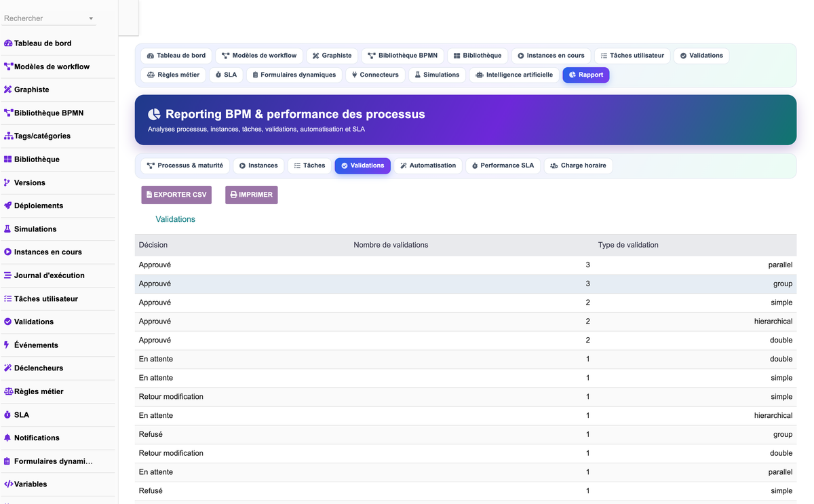814x504 pixels.
Task: Go to Graphiste in top navigation
Action: point(332,56)
